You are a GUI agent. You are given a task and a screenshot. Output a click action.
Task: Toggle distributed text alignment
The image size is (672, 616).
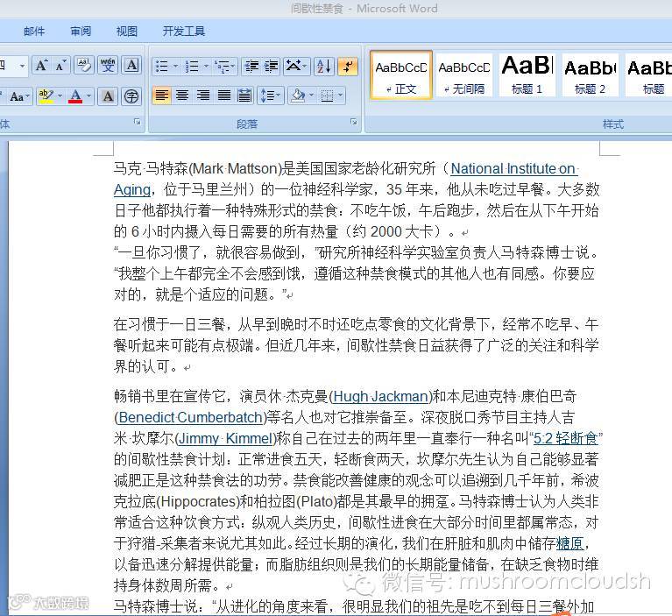[244, 96]
